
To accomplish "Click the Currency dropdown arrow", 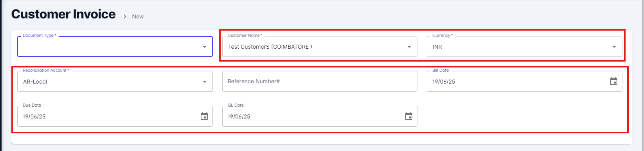I will (x=614, y=47).
